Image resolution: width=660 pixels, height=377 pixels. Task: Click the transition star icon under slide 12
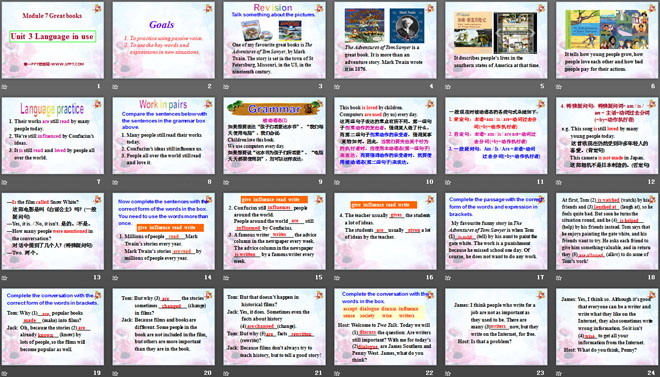pyautogui.click(x=559, y=182)
